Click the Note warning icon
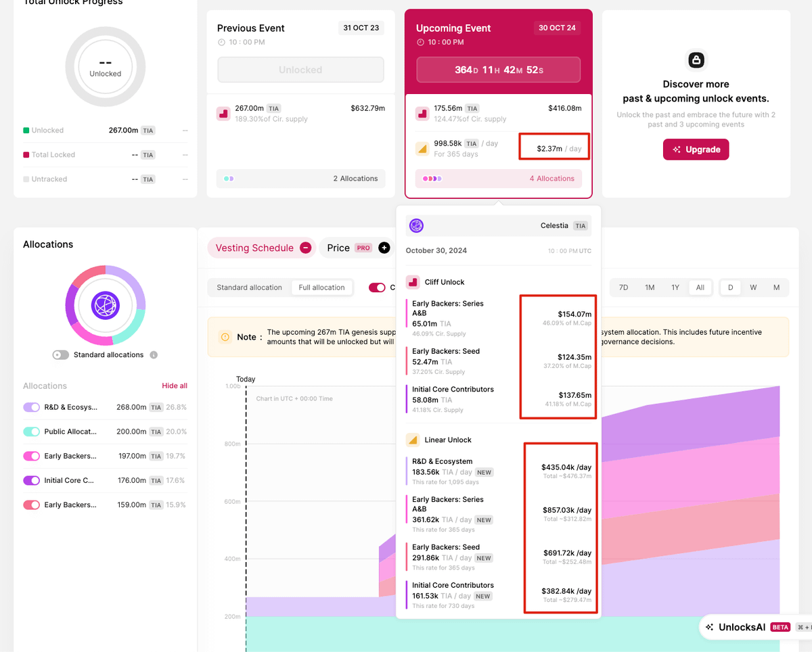 (225, 337)
